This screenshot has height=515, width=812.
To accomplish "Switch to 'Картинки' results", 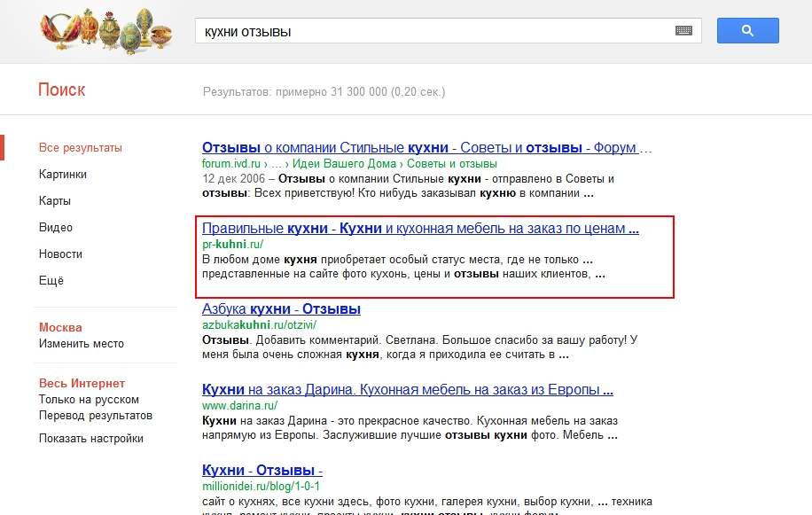I will (x=63, y=175).
